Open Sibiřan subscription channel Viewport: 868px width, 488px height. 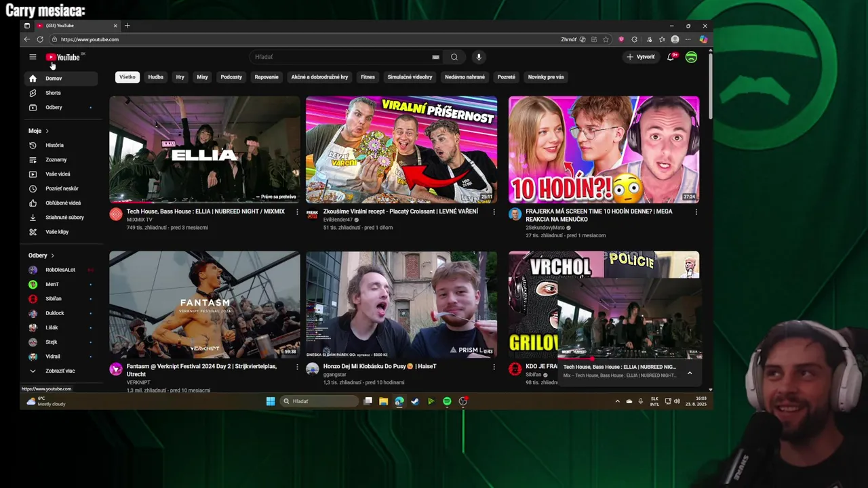62,299
